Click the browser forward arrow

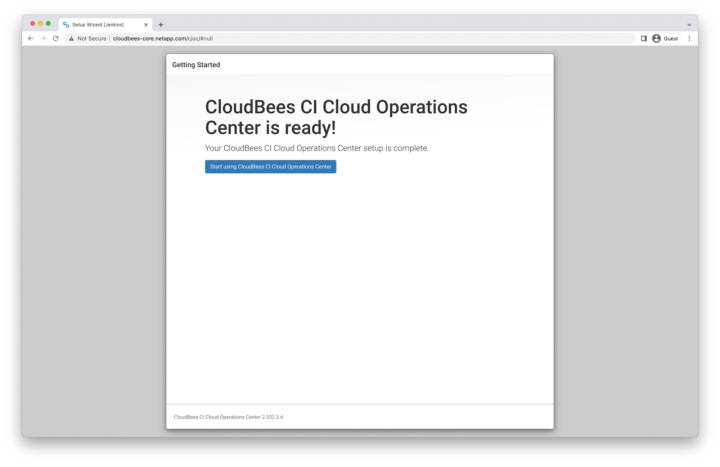tap(42, 38)
